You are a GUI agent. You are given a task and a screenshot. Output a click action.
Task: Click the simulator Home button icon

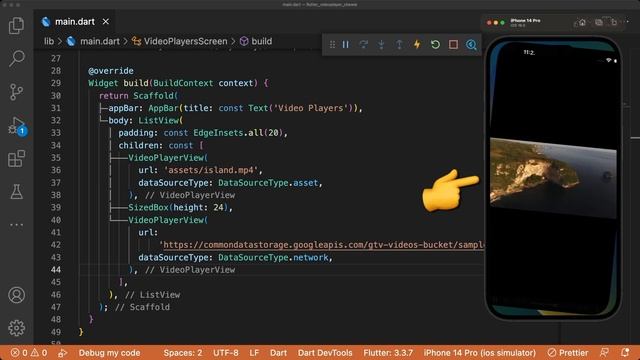[582, 22]
